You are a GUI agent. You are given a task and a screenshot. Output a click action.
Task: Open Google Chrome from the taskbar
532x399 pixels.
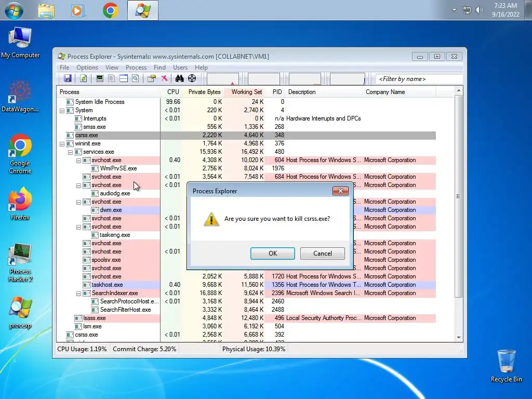tap(111, 10)
